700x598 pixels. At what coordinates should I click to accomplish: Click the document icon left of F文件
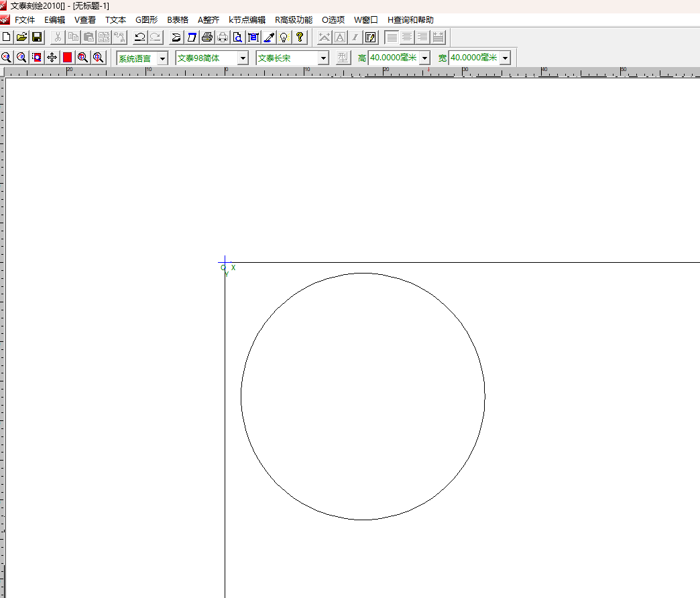coord(5,19)
